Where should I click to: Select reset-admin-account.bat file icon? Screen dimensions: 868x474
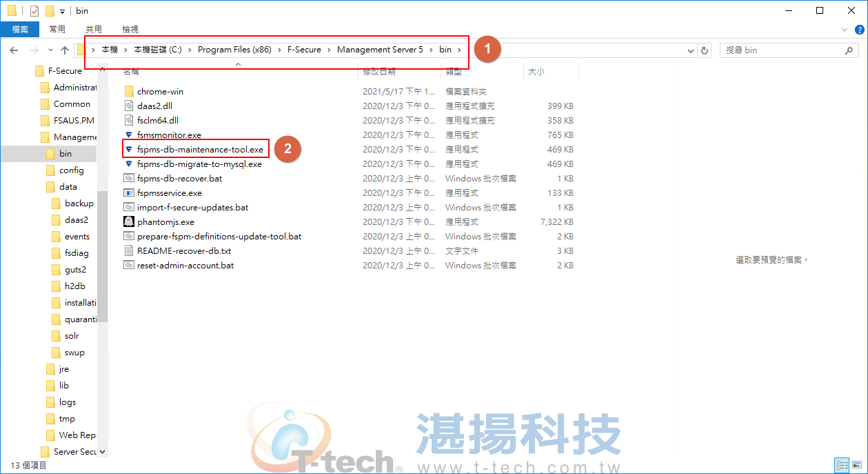point(129,265)
